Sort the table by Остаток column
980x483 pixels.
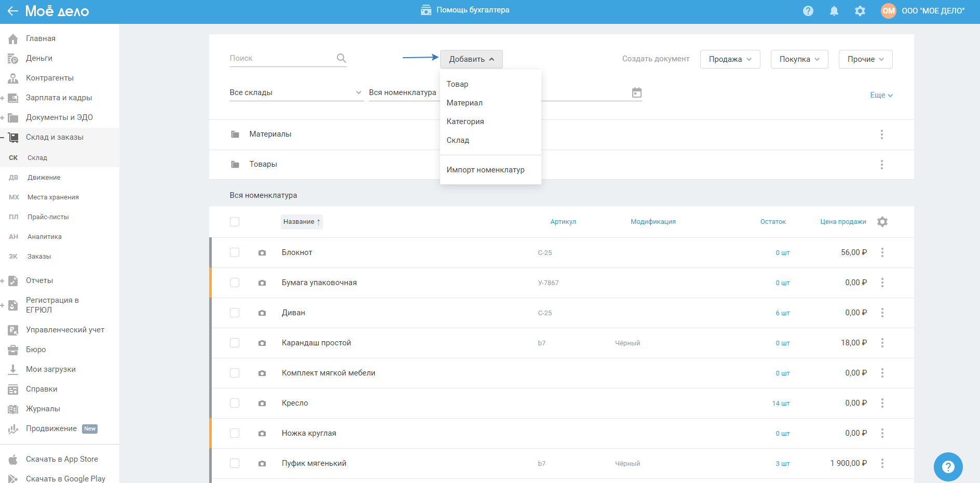(772, 222)
